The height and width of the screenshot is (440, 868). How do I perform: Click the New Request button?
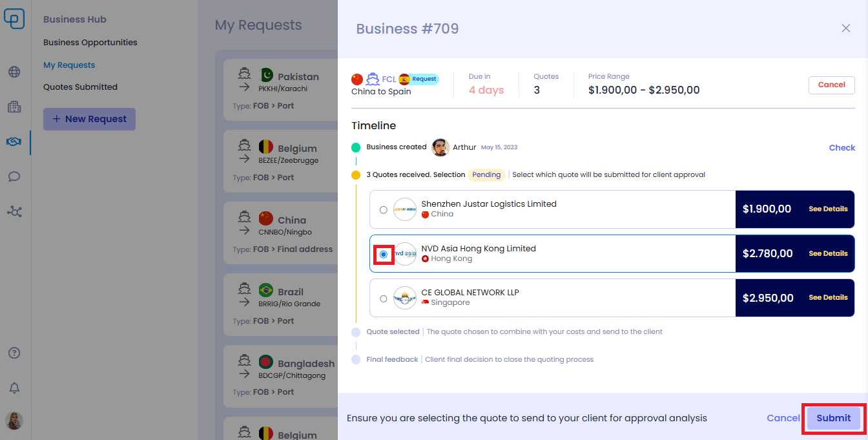(89, 119)
